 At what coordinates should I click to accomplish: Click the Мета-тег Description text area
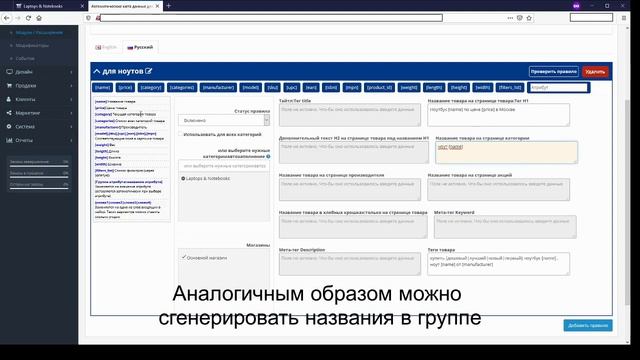350,264
